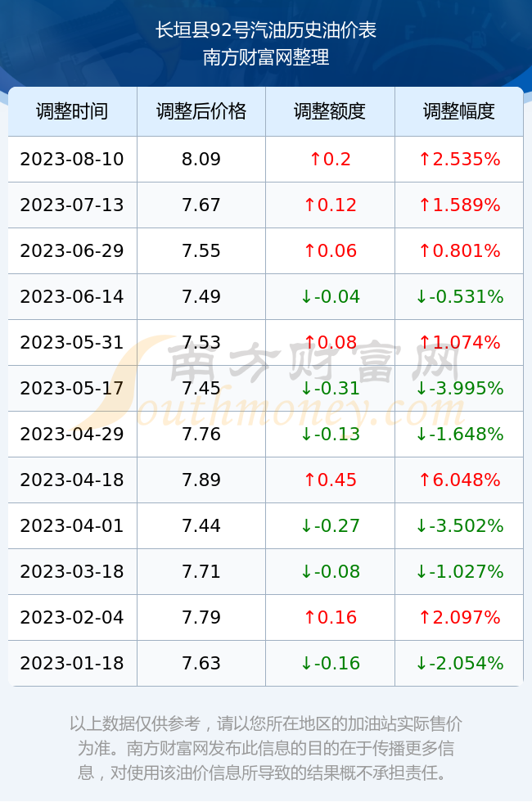Click the ↑0.16 value for 2023-02-04
Viewport: 532px width, 802px height.
(x=330, y=617)
